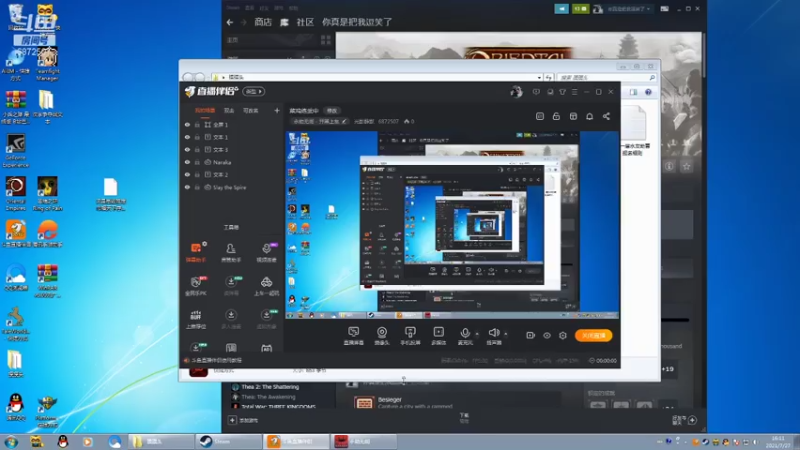
Task: Click the microphone icon in the streaming toolbar
Action: tap(465, 333)
